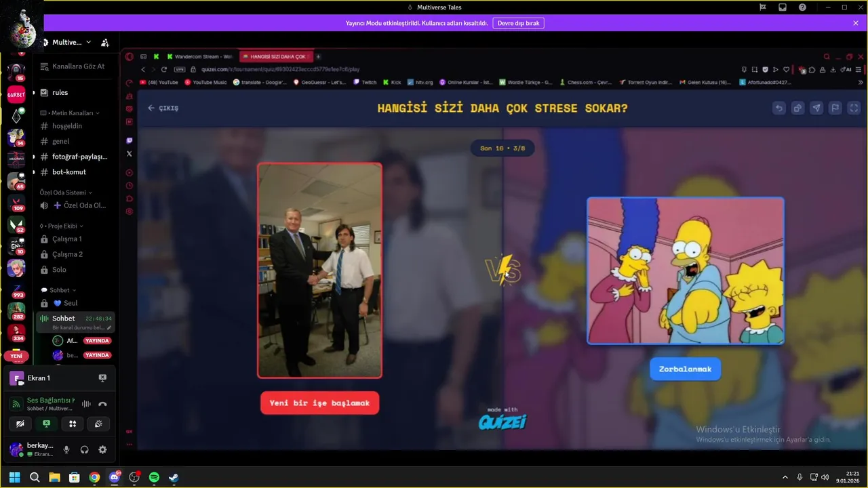
Task: Click the ÇIKIŞ exit link
Action: point(163,108)
